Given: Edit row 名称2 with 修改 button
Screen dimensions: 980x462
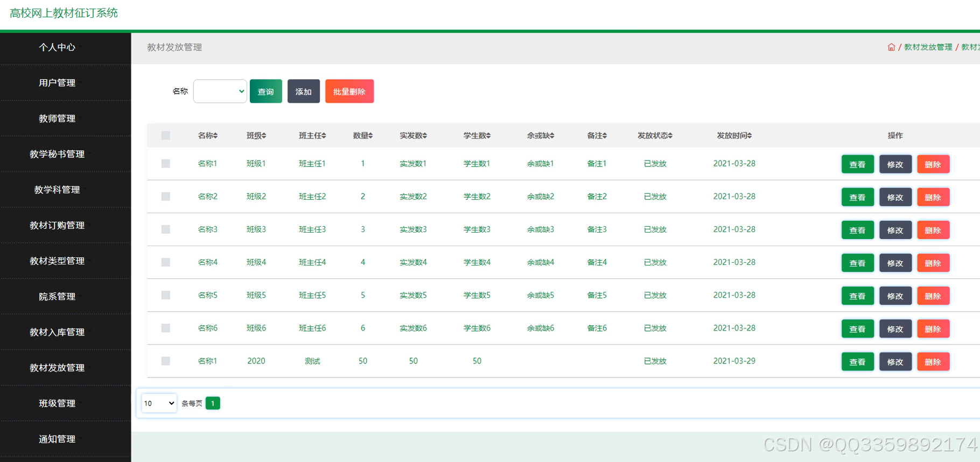Looking at the screenshot, I should click(x=895, y=197).
